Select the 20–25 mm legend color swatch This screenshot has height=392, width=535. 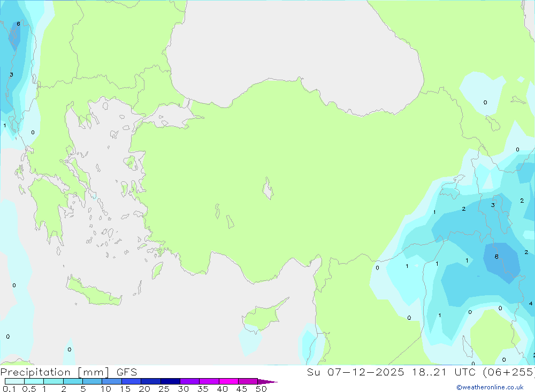pos(151,381)
